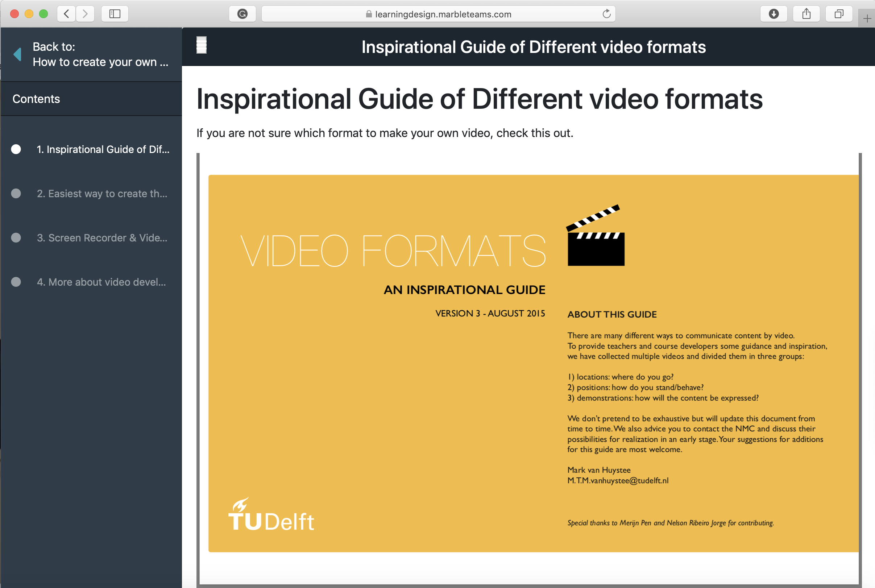Open '2. Easiest way to create th...' item
The height and width of the screenshot is (588, 875).
pyautogui.click(x=102, y=194)
